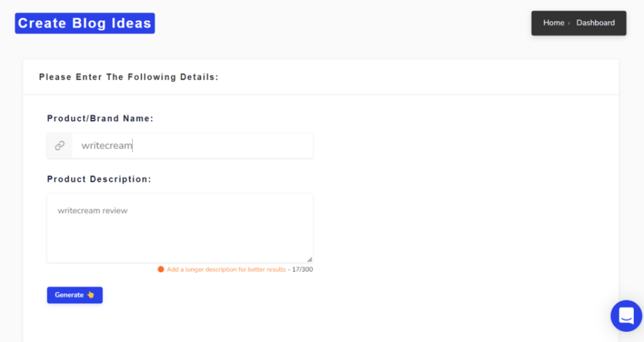Open Dashboard from the breadcrumb
Viewport: 644px width, 342px height.
click(x=596, y=23)
